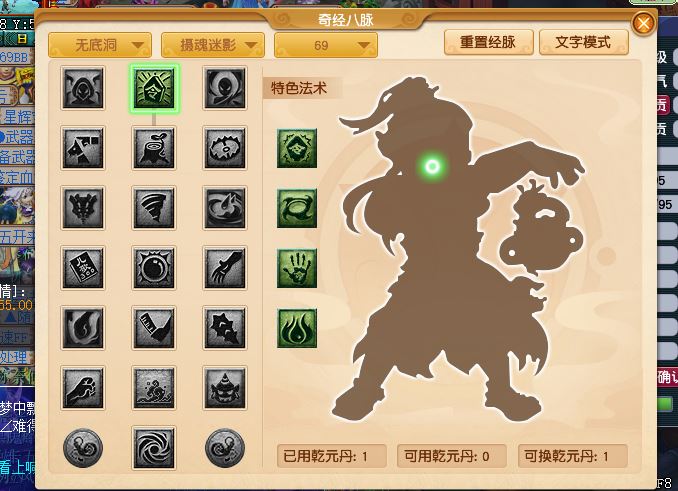Screen dimensions: 678x491
Task: Choose the tornado whirlwind skill icon
Action: (154, 208)
